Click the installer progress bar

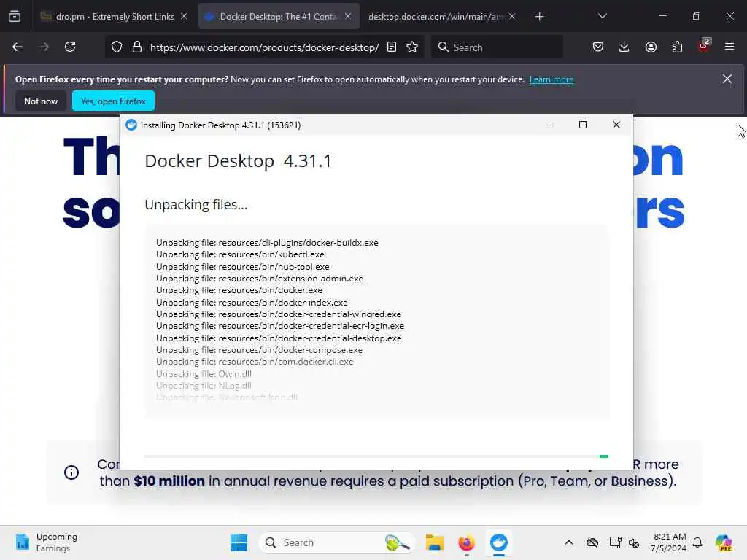click(x=376, y=456)
